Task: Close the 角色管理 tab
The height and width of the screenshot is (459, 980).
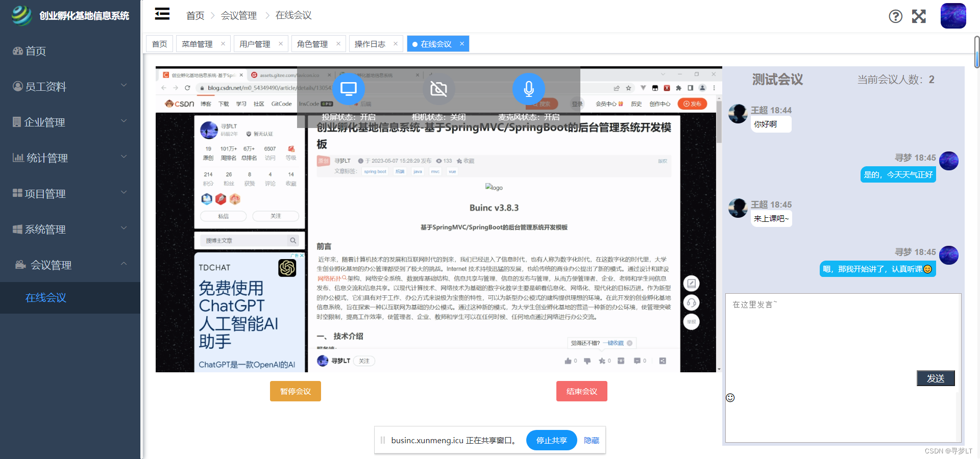Action: pyautogui.click(x=338, y=44)
